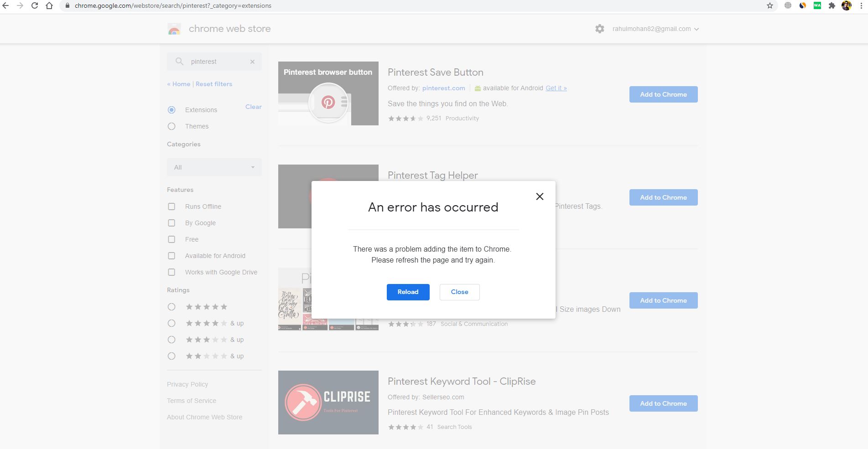Click the 'Sellerseo.com' publisher text

[x=443, y=397]
